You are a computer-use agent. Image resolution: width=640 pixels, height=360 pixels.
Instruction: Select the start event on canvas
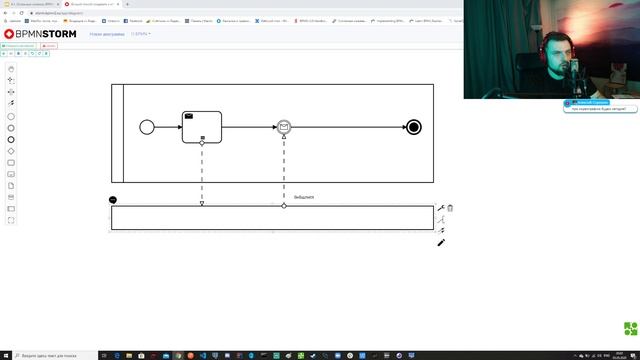147,127
